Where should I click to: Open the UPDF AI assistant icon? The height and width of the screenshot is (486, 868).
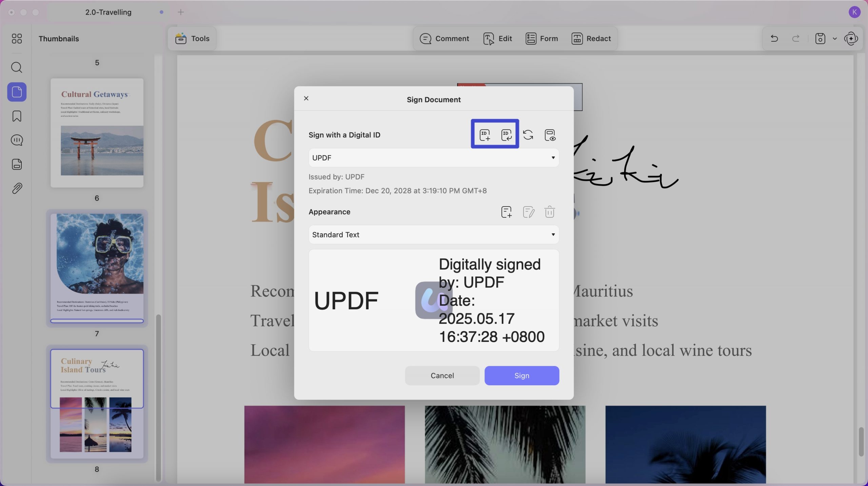[x=851, y=39]
